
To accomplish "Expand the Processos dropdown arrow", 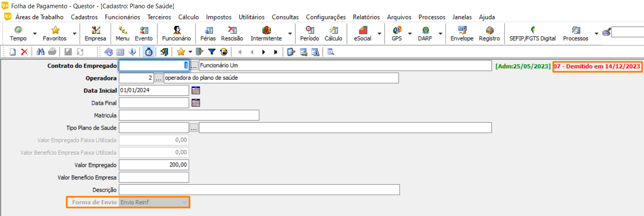I will pyautogui.click(x=596, y=34).
